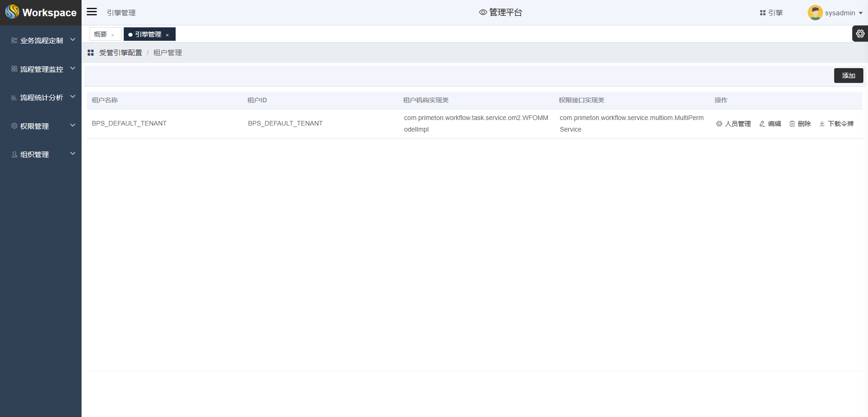Expand the 流程管理监控 sidebar menu
The height and width of the screenshot is (417, 868).
click(x=42, y=69)
